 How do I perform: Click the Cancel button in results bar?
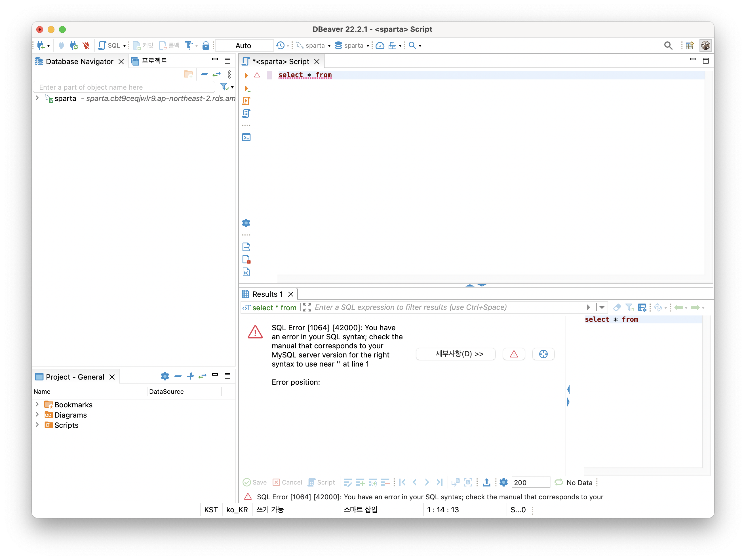tap(287, 482)
